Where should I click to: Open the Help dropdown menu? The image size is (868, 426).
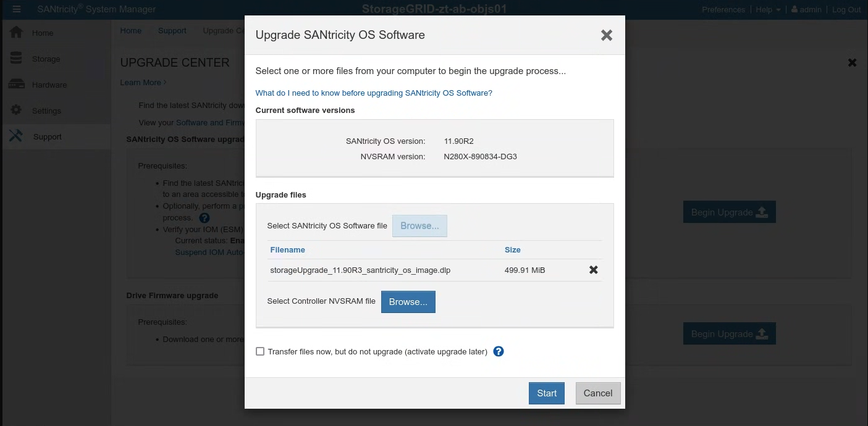[x=766, y=9]
